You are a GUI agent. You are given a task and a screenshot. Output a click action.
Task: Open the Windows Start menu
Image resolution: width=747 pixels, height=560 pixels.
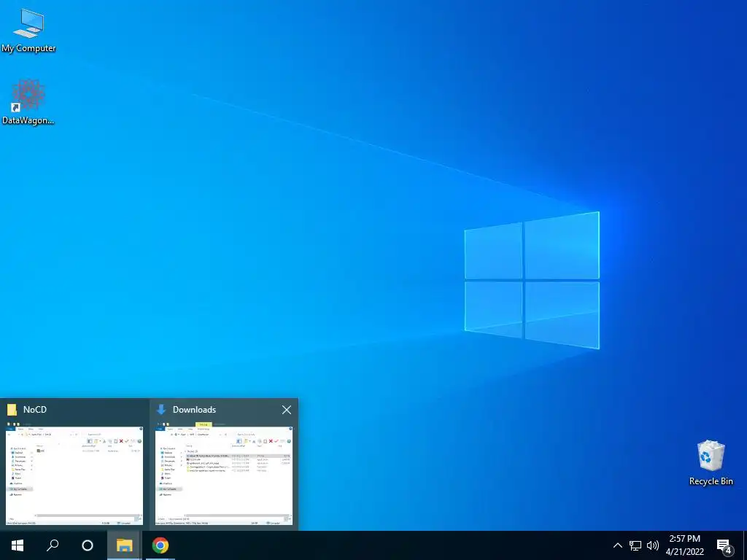pyautogui.click(x=18, y=545)
